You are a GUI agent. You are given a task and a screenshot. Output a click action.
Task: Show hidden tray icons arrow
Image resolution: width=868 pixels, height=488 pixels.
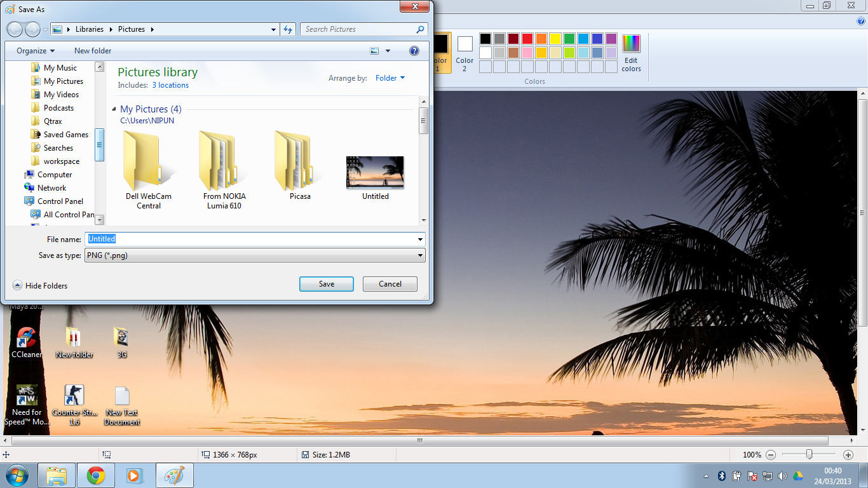click(707, 476)
